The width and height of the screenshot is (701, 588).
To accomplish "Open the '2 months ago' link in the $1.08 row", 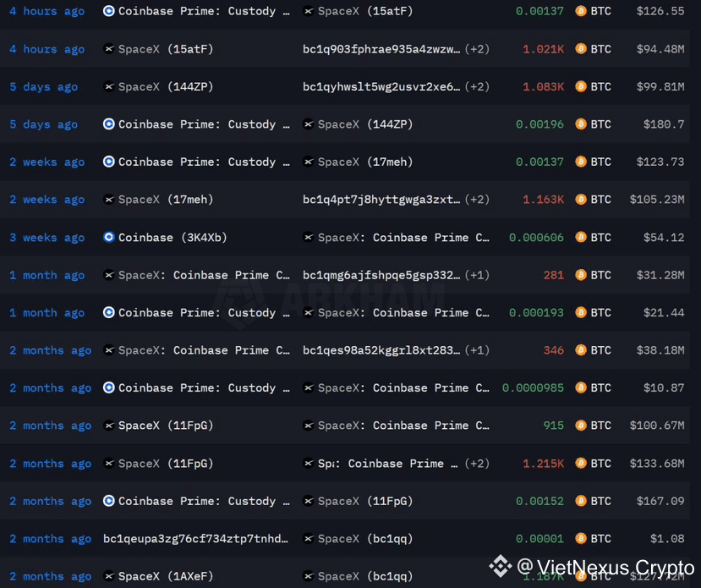I will coord(51,538).
